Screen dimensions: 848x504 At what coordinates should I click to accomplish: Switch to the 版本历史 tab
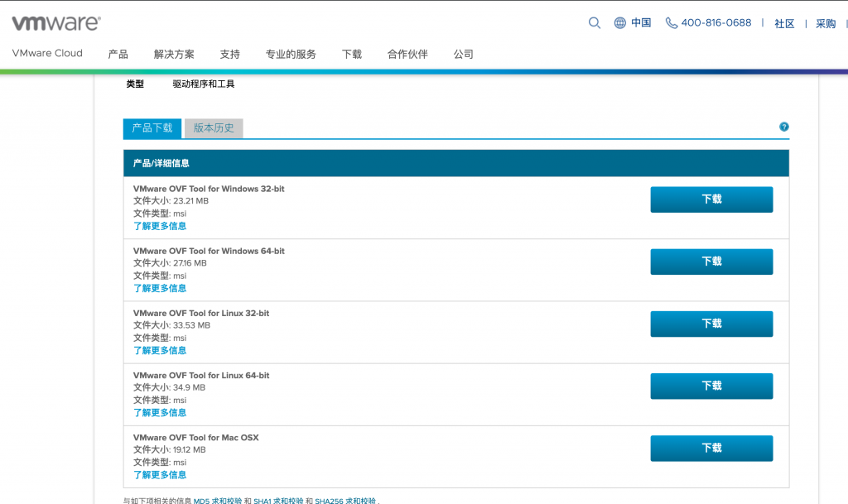[214, 128]
